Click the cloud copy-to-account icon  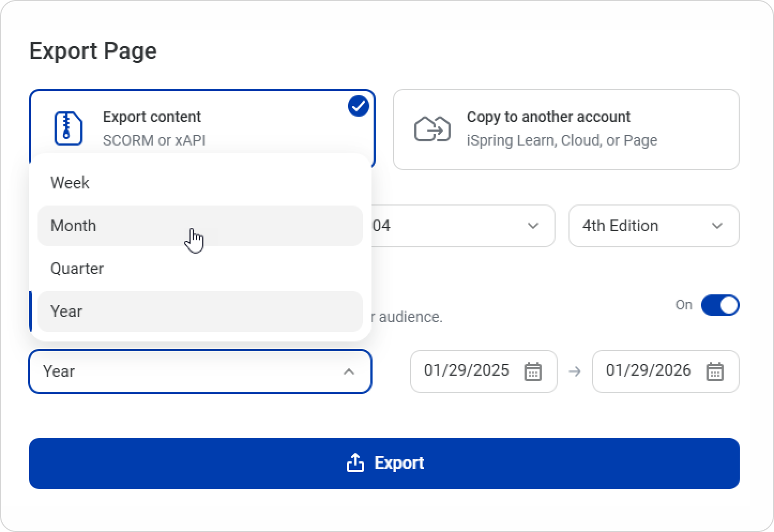(x=432, y=128)
